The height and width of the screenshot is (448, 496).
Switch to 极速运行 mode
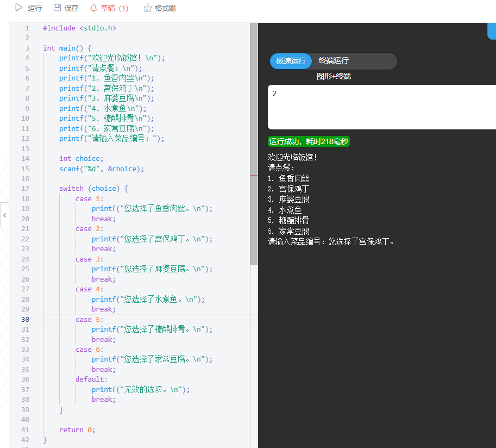(291, 61)
